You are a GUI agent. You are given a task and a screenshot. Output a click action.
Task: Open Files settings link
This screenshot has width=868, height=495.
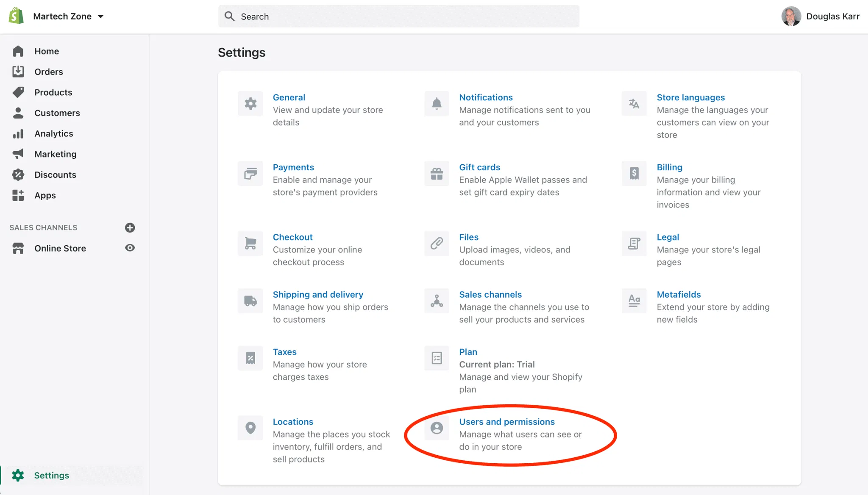[469, 237]
